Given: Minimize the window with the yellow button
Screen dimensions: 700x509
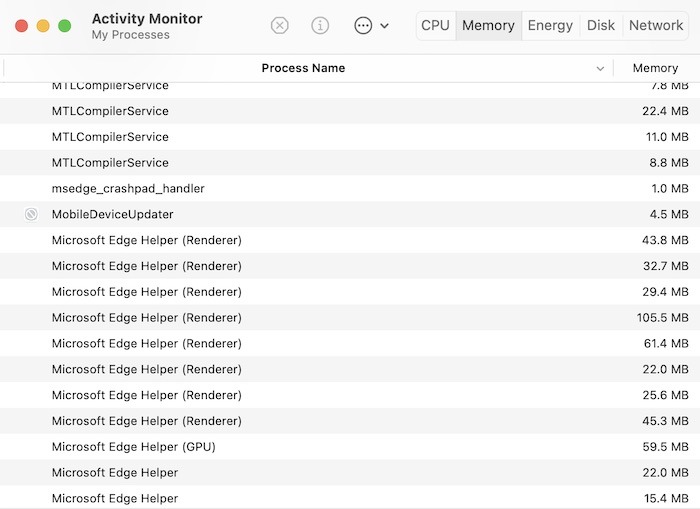Looking at the screenshot, I should click(43, 26).
